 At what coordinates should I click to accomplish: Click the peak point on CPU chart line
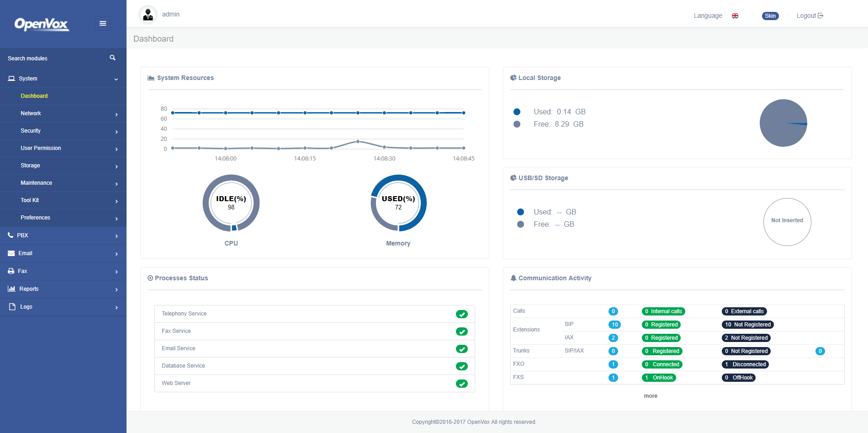tap(358, 142)
